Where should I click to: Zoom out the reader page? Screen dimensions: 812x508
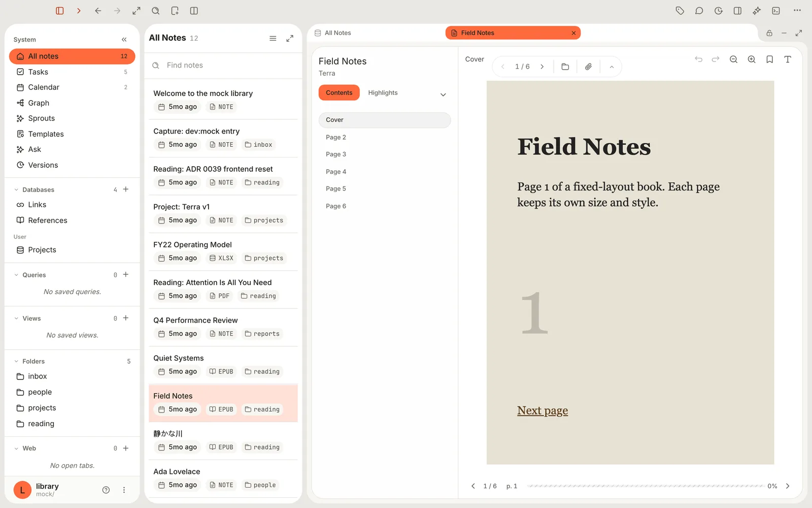[733, 59]
